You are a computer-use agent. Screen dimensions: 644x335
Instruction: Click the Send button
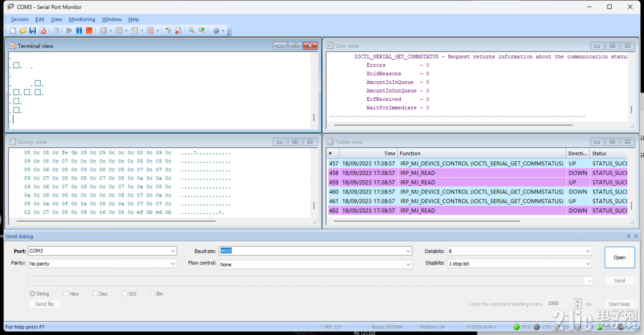[x=620, y=281]
